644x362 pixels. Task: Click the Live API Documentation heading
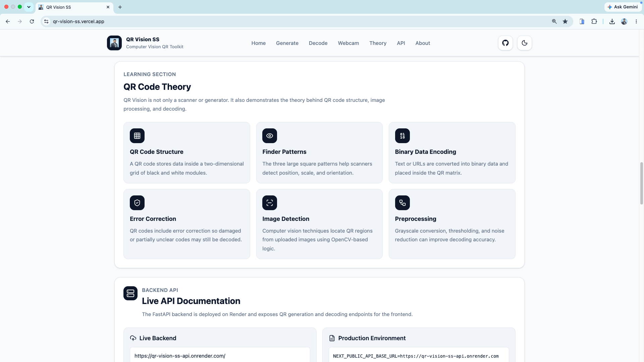(x=191, y=301)
